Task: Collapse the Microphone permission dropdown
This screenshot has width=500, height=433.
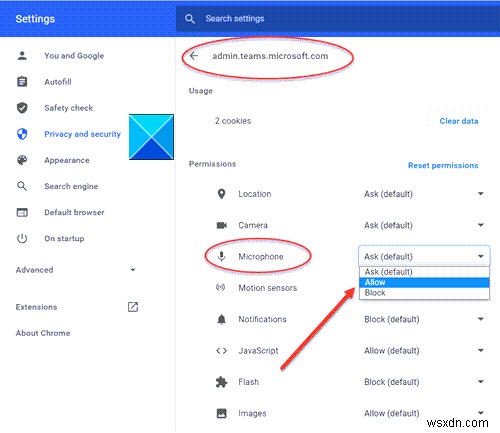Action: click(424, 256)
